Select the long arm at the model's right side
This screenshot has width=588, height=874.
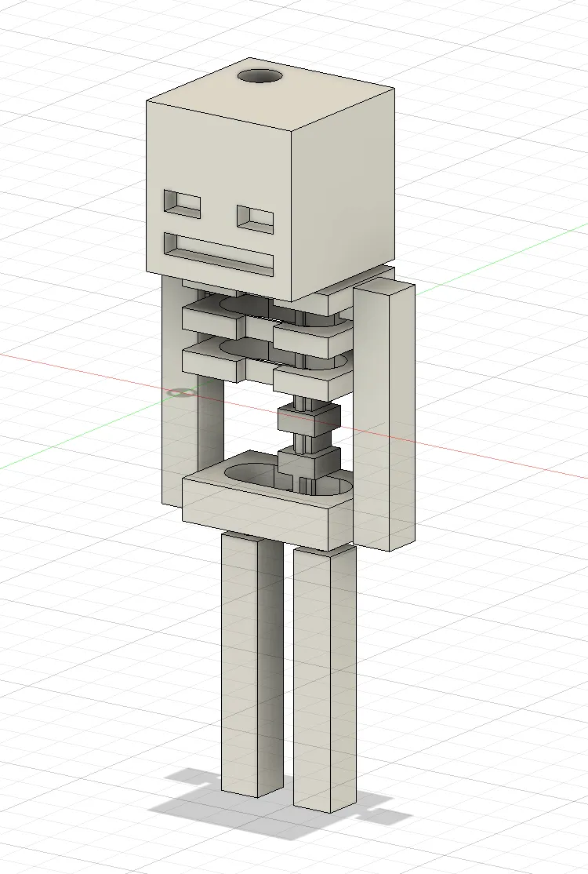pyautogui.click(x=384, y=415)
